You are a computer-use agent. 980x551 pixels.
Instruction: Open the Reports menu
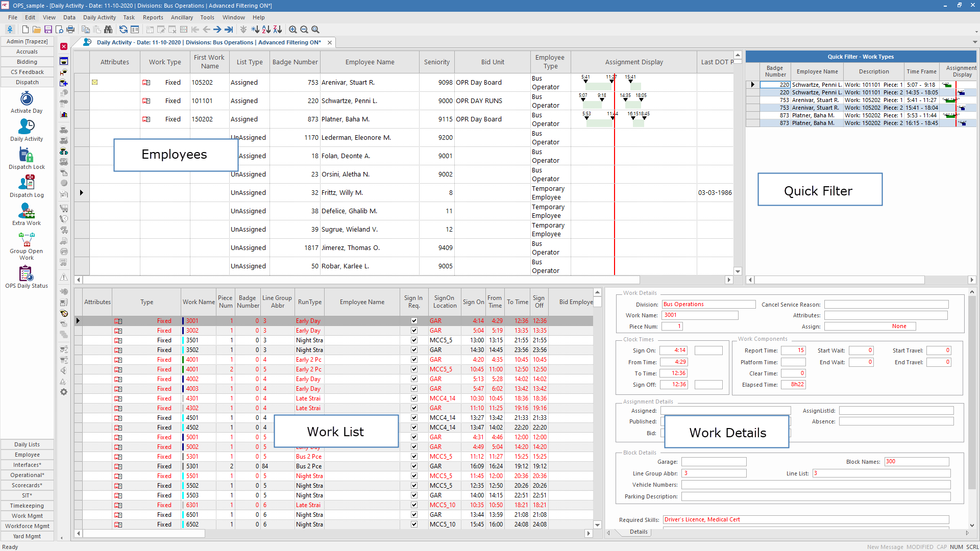click(x=153, y=17)
